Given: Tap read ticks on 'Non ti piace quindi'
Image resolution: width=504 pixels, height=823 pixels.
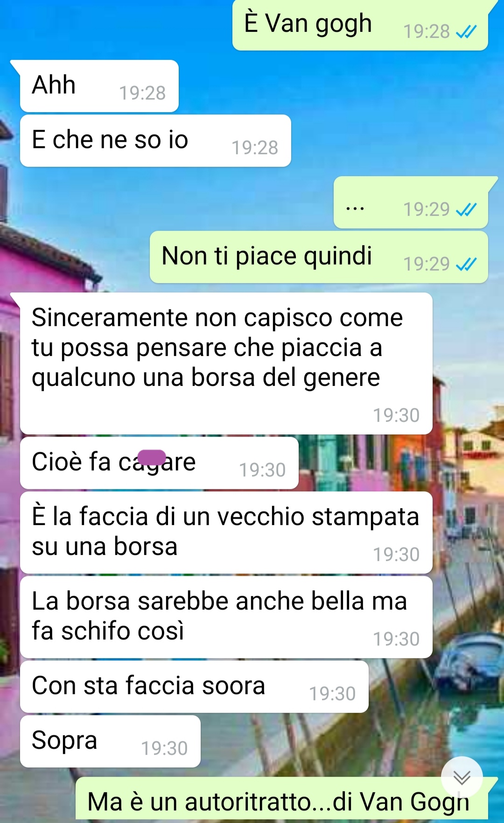Looking at the screenshot, I should 466,264.
